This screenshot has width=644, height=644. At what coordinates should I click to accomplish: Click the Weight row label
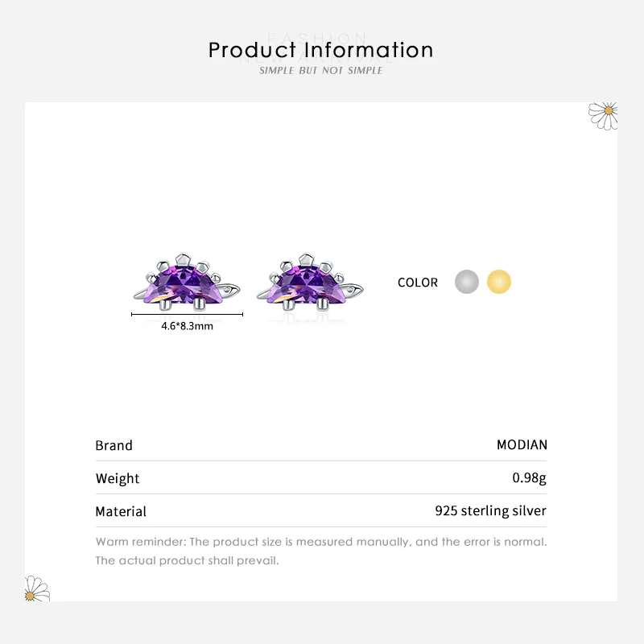(x=118, y=478)
